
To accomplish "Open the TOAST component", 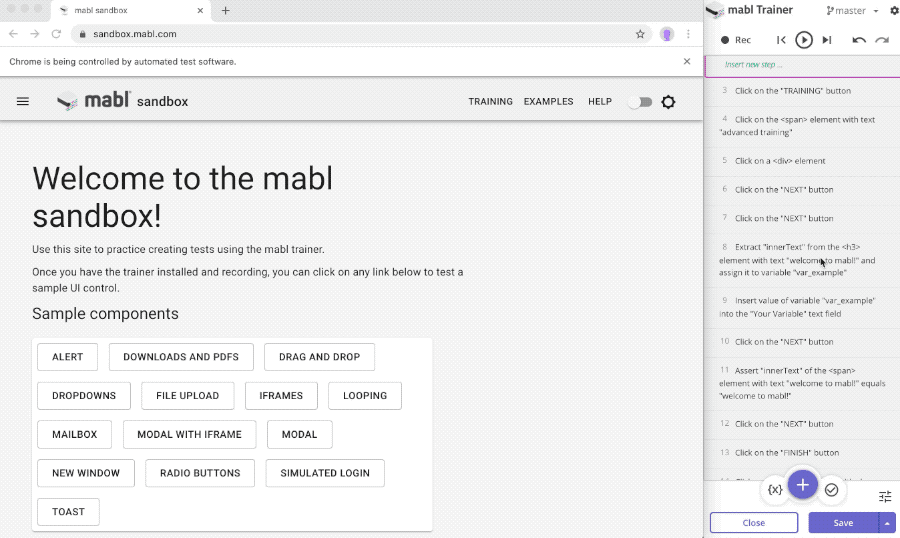I will click(68, 512).
